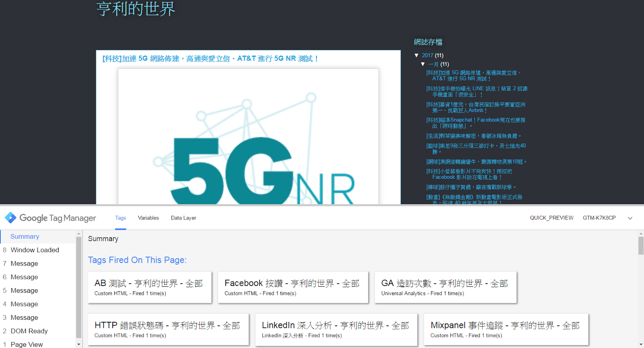Open archive link Facebook 影片放在電視
This screenshot has width=644, height=348.
click(469, 174)
